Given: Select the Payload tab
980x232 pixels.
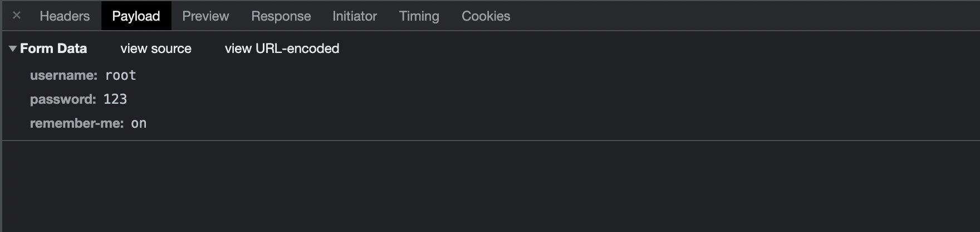Looking at the screenshot, I should (136, 16).
